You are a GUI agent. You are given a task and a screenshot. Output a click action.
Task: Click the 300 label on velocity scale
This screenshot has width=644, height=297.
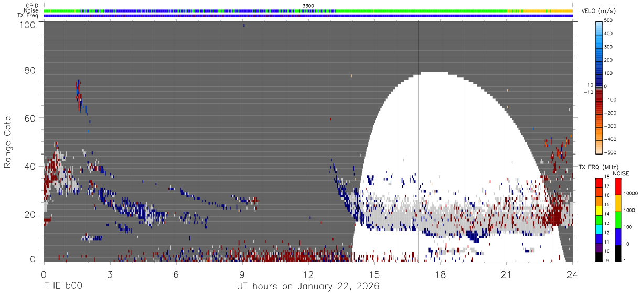point(609,47)
